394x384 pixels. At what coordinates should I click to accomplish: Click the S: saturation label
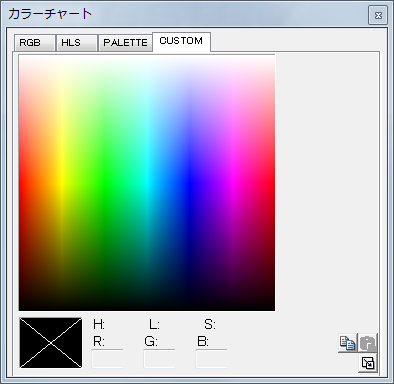pyautogui.click(x=210, y=324)
